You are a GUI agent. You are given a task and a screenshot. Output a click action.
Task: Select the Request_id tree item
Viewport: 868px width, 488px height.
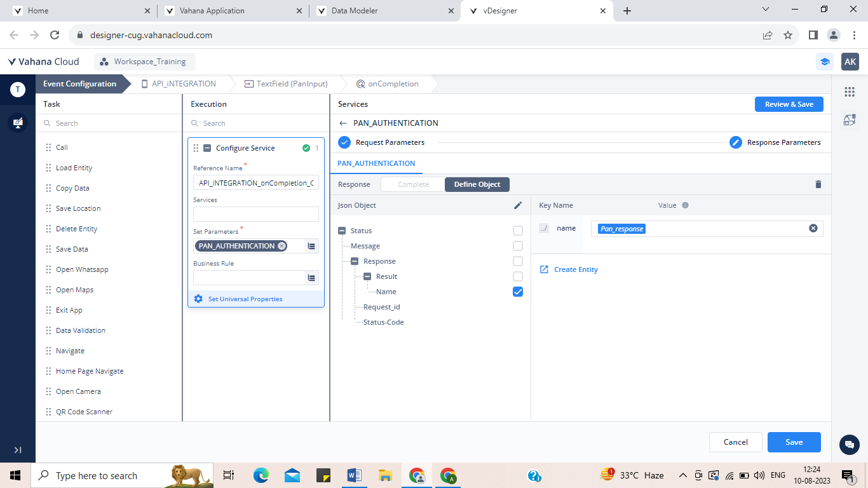coord(382,307)
